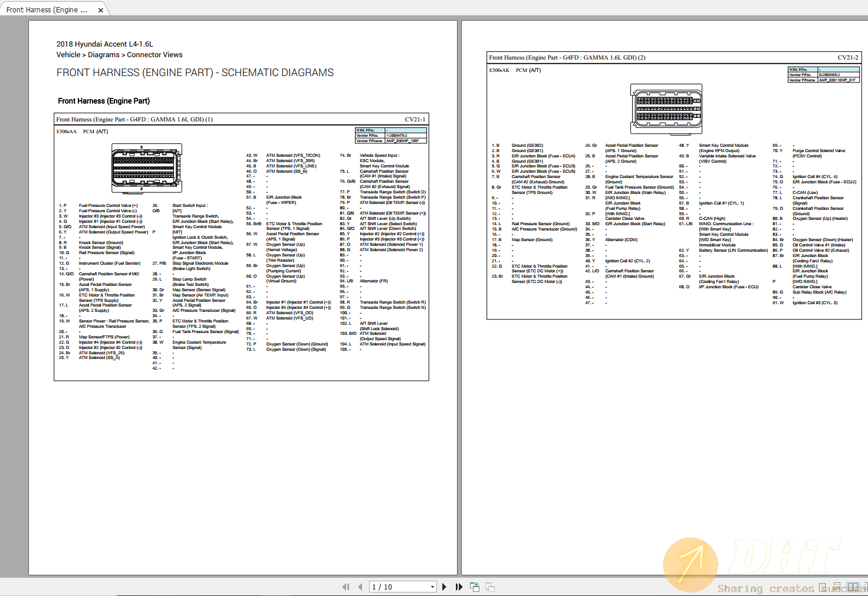The width and height of the screenshot is (868, 596).
Task: Click the "FRONT HARNESS (ENGINE PART) - SCHEMATIC DIAGRAMS" heading
Action: tap(195, 73)
